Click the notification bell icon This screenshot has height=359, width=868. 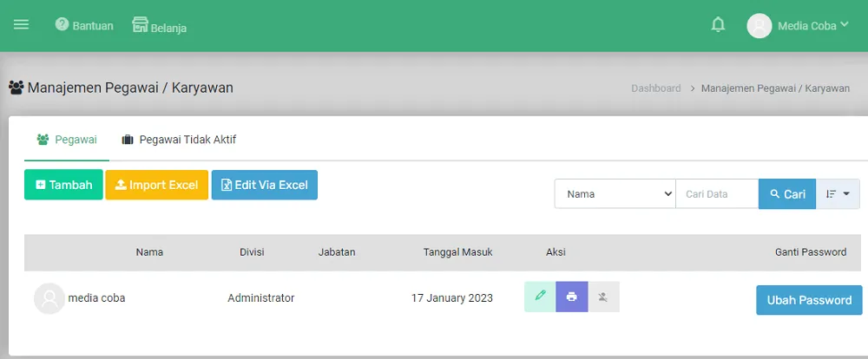coord(718,25)
